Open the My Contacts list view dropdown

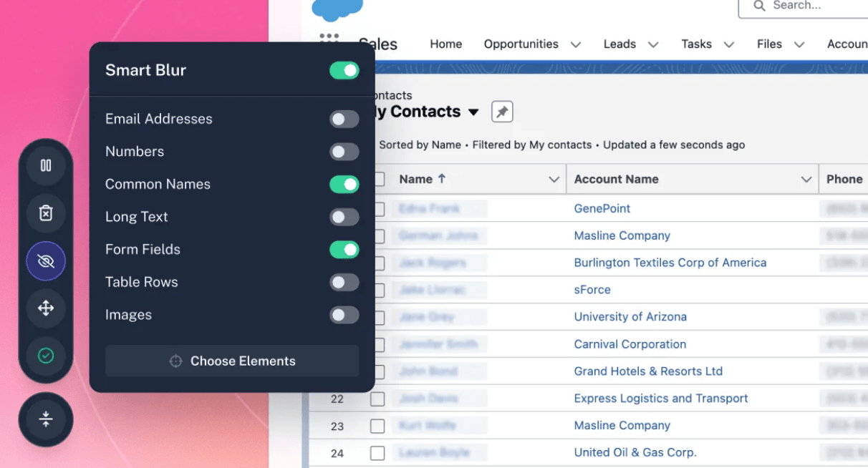pyautogui.click(x=473, y=112)
